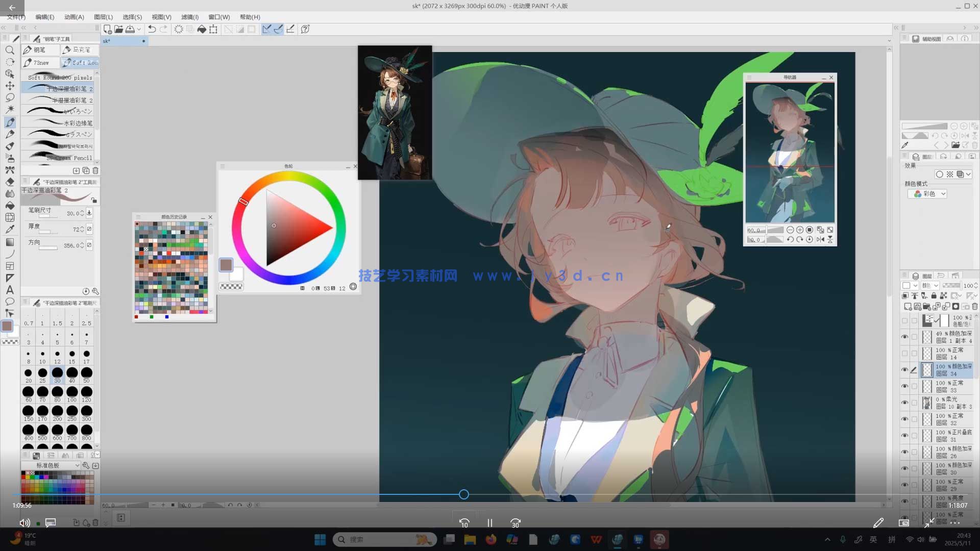Open the layer blending mode dropdown
Viewport: 980px width, 551px height.
(929, 285)
